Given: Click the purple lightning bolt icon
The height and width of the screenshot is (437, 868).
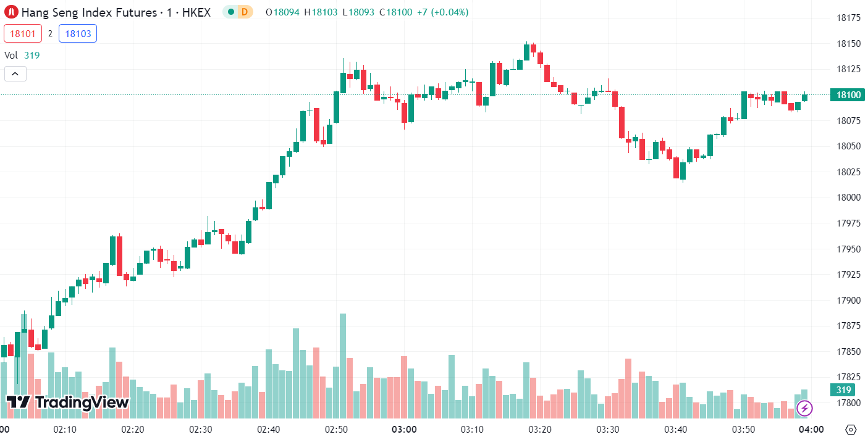Looking at the screenshot, I should 804,408.
